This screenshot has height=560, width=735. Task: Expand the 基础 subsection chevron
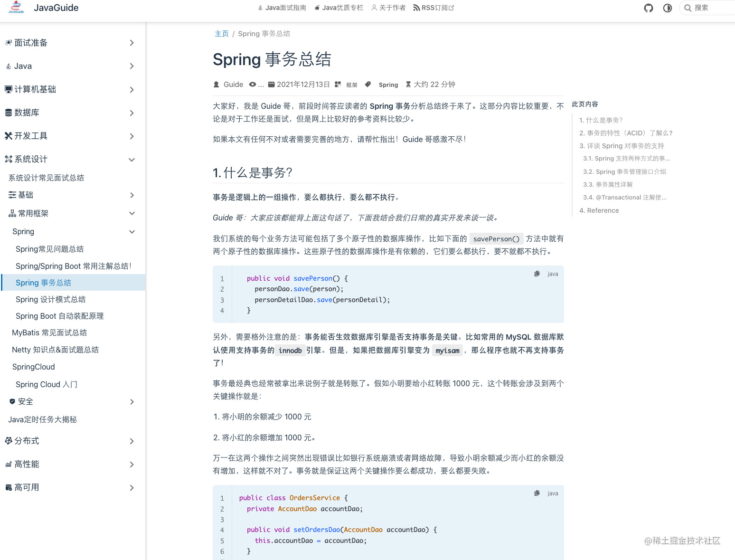pos(132,195)
